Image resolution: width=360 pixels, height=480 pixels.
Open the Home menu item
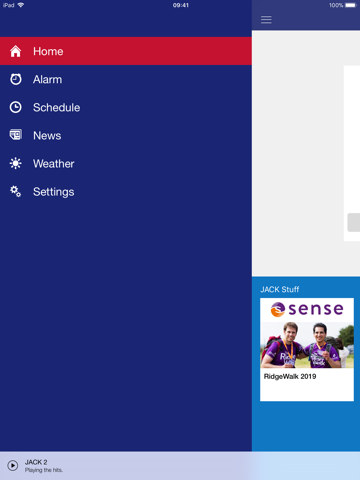[126, 51]
